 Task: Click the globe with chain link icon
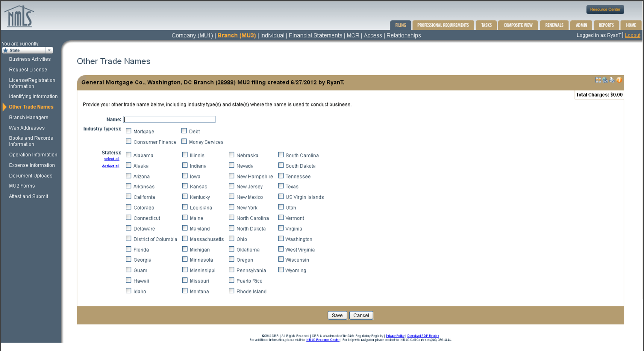pos(605,80)
